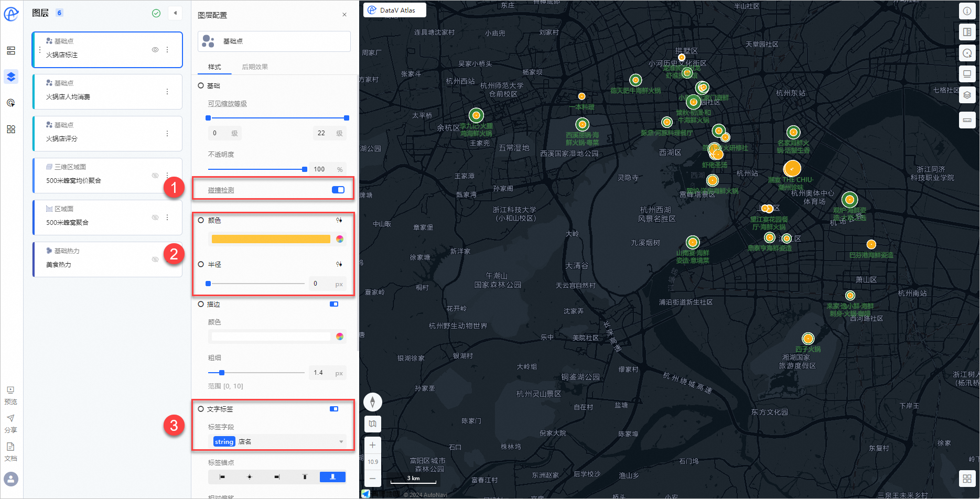This screenshot has height=499, width=980.
Task: Open the 基础点 layer type selector
Action: click(x=274, y=41)
